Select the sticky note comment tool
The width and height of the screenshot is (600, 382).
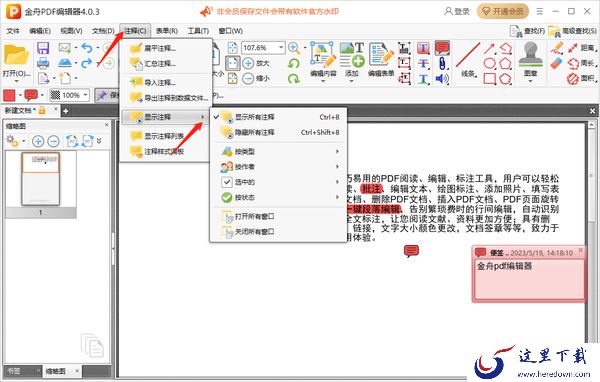pyautogui.click(x=442, y=48)
